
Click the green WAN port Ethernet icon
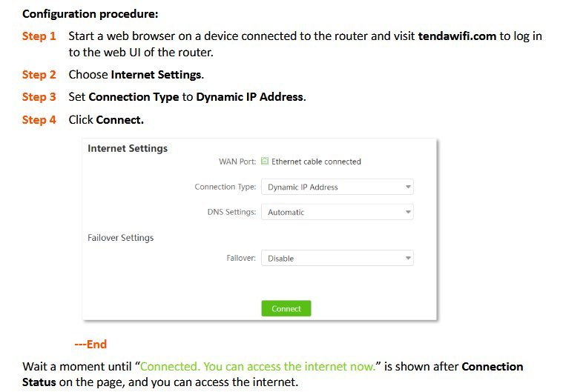265,161
